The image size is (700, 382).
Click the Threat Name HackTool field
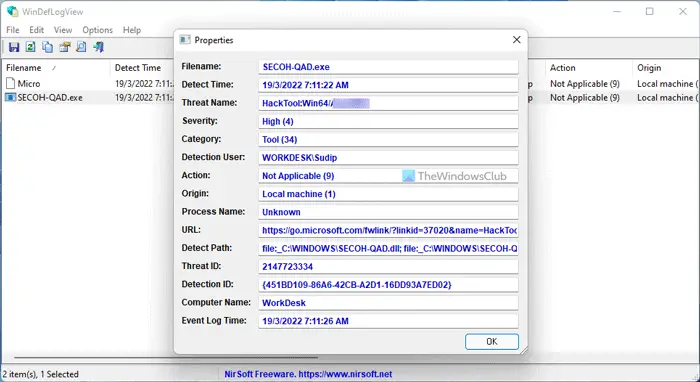coord(388,103)
